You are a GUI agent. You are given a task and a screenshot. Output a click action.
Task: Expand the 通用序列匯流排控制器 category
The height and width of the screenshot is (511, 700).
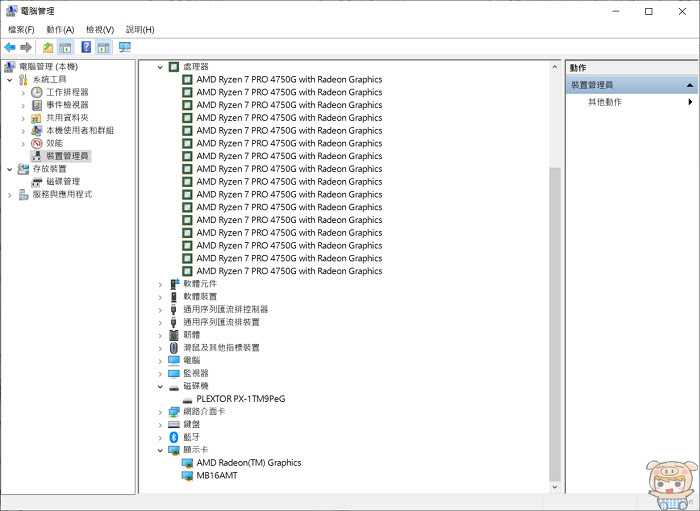(160, 310)
